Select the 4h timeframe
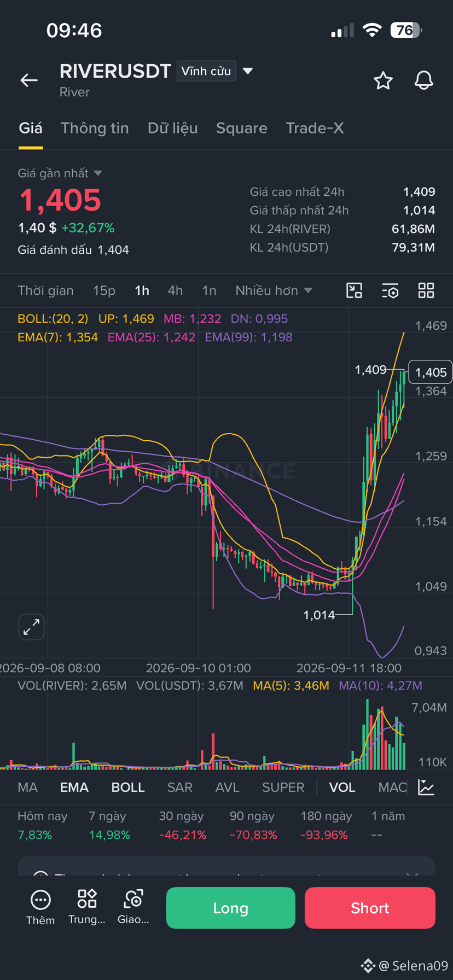 point(175,290)
